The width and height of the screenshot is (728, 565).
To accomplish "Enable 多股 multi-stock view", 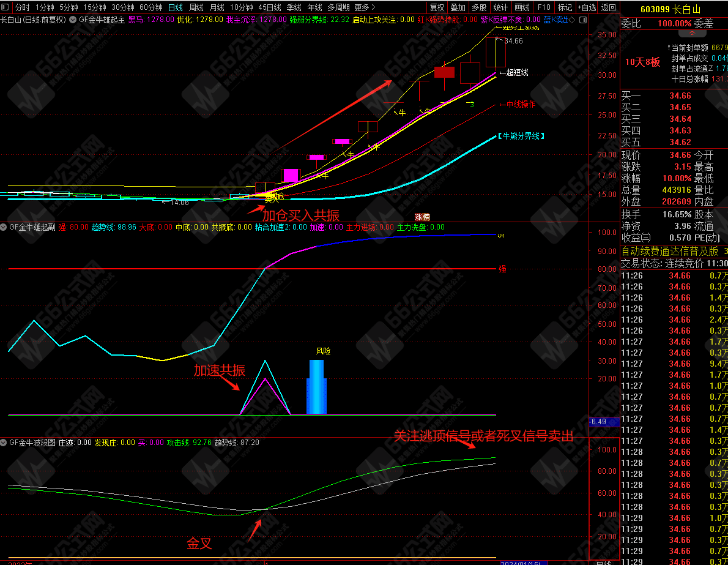I will 479,7.
